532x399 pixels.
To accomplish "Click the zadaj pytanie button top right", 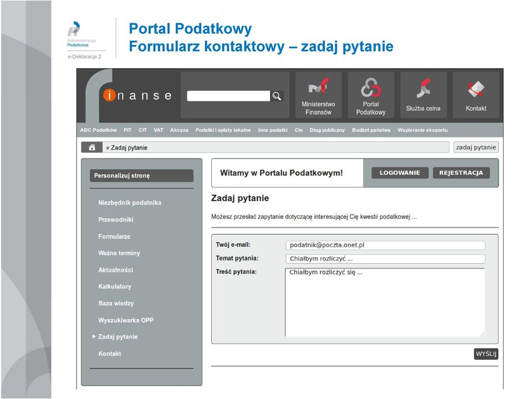I will tap(476, 147).
